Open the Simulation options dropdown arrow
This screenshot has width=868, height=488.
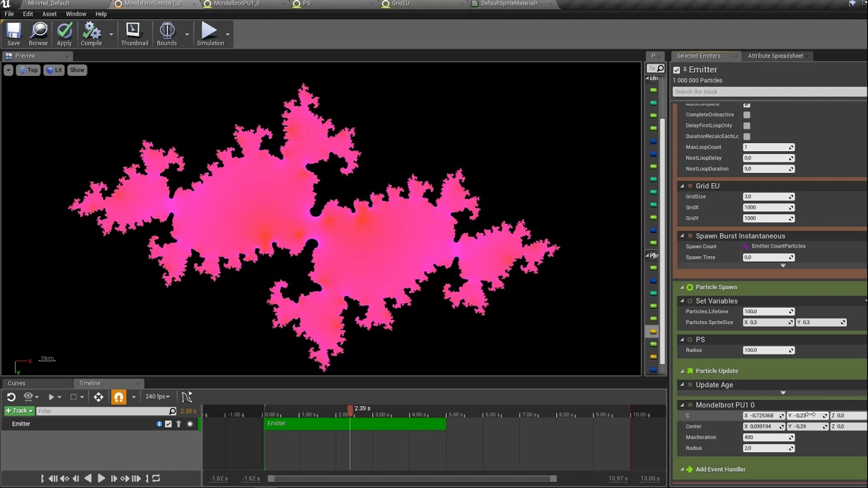pyautogui.click(x=227, y=33)
